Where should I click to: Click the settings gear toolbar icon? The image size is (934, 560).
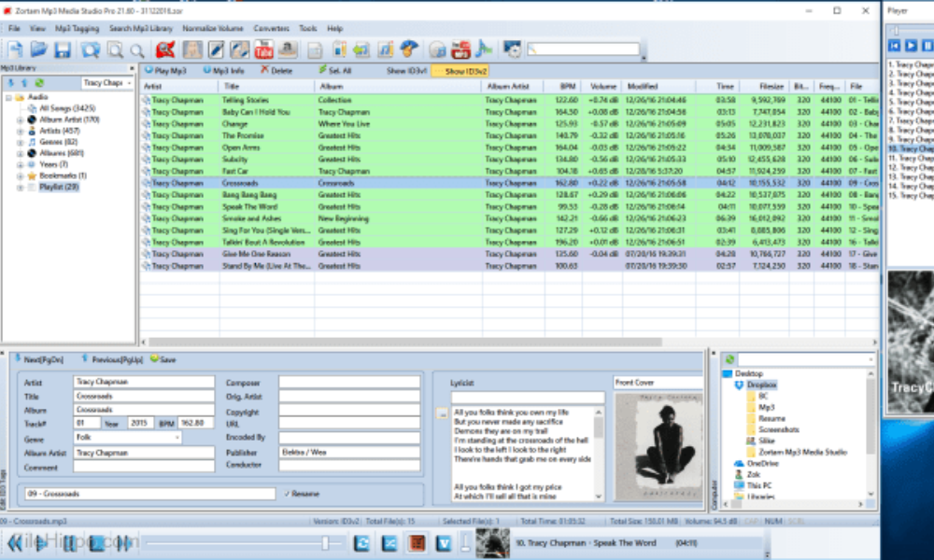[512, 50]
